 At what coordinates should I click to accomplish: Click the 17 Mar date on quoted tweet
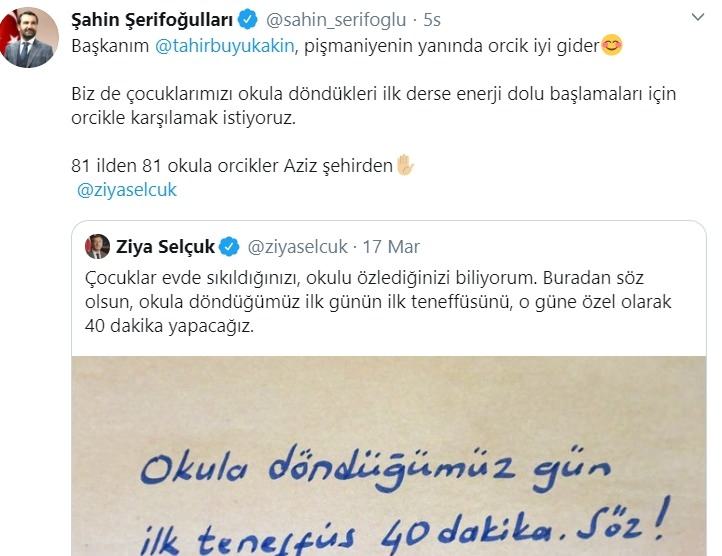coord(391,247)
